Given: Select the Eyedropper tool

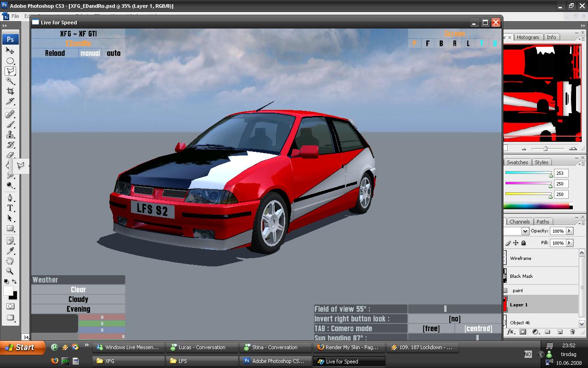Looking at the screenshot, I should click(10, 251).
